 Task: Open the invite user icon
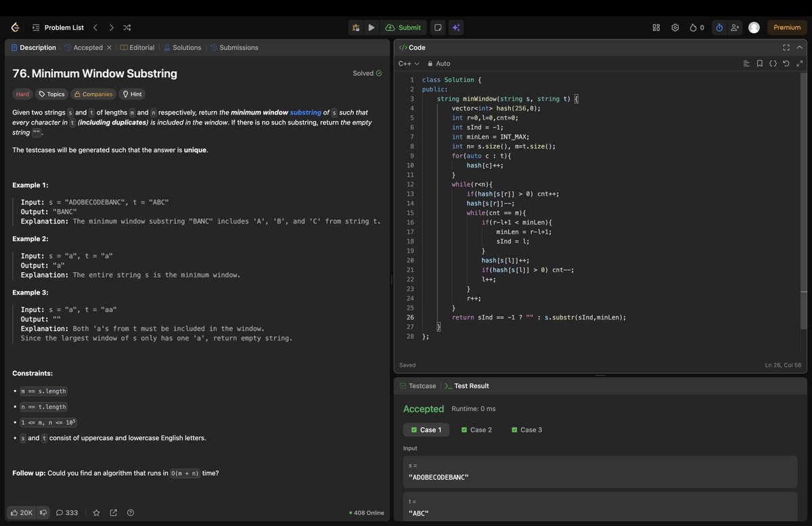(736, 28)
